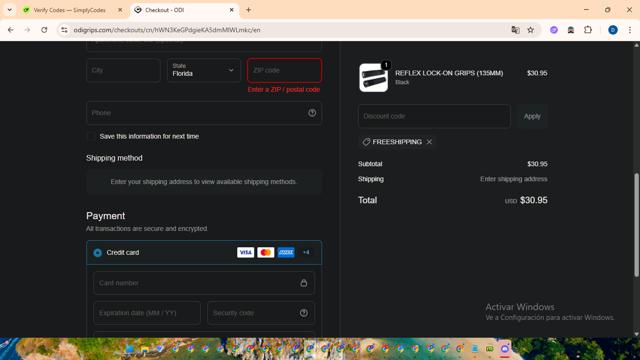Open File Explorer from the taskbar
640x360 pixels.
144,349
